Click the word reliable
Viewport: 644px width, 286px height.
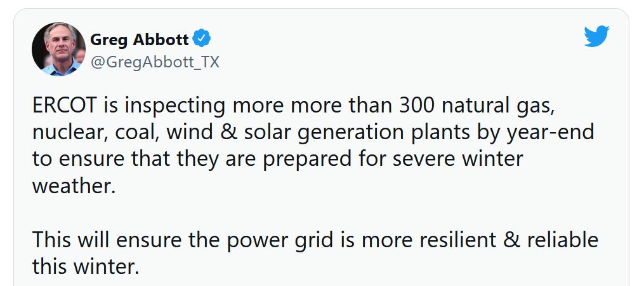click(x=563, y=240)
